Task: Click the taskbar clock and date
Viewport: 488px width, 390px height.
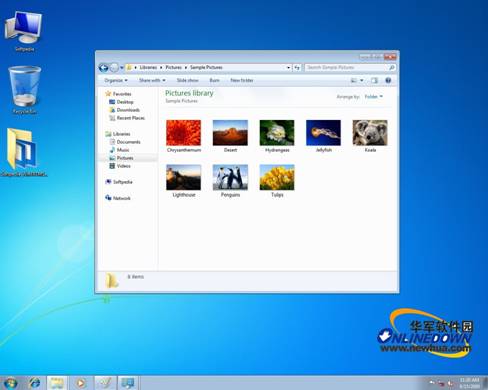Action: [x=469, y=383]
